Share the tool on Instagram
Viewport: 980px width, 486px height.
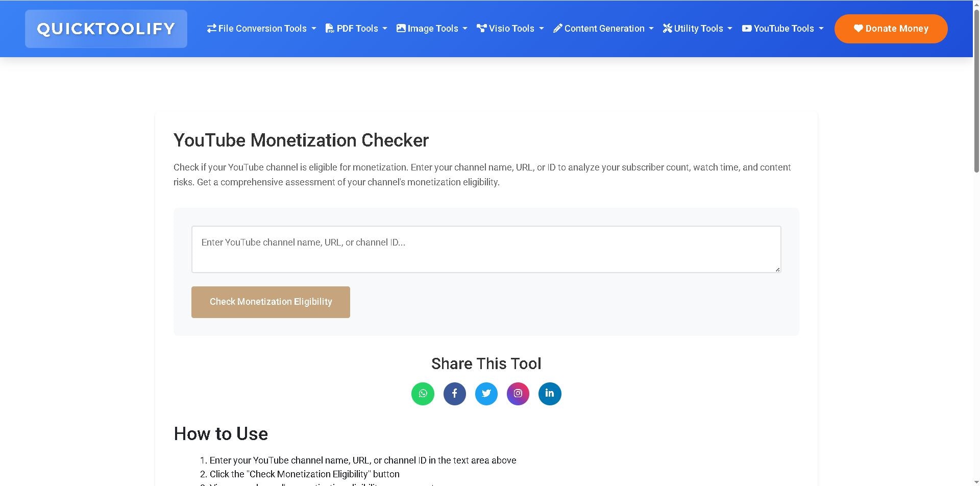(x=518, y=394)
